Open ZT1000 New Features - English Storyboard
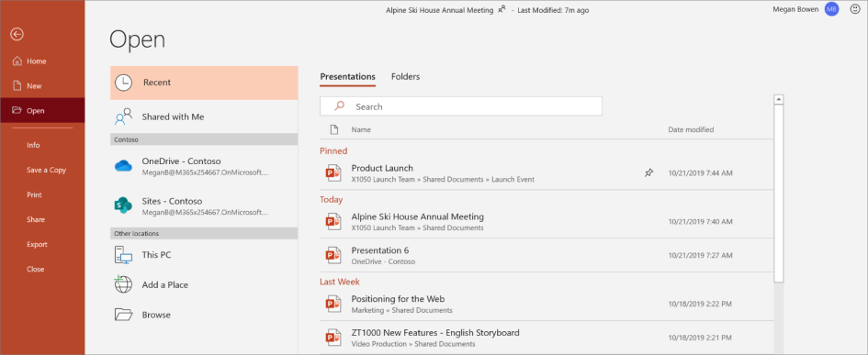The image size is (868, 355). tap(547, 337)
